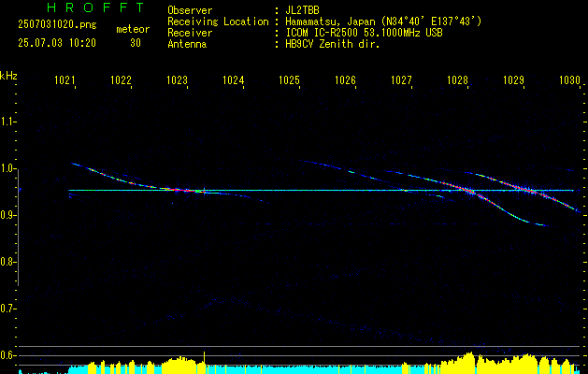Click the 1026 time axis label
This screenshot has height=374, width=588.
coord(345,80)
